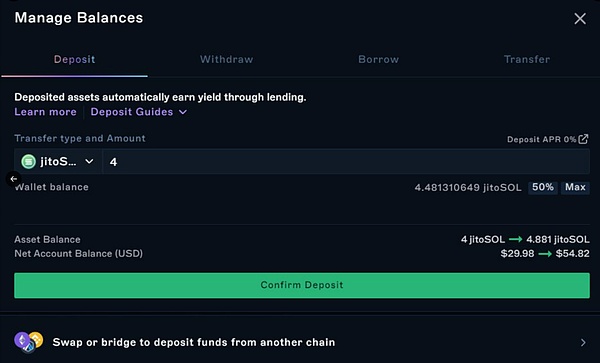This screenshot has height=363, width=600.
Task: Set amount to 50% of balance
Action: 543,187
